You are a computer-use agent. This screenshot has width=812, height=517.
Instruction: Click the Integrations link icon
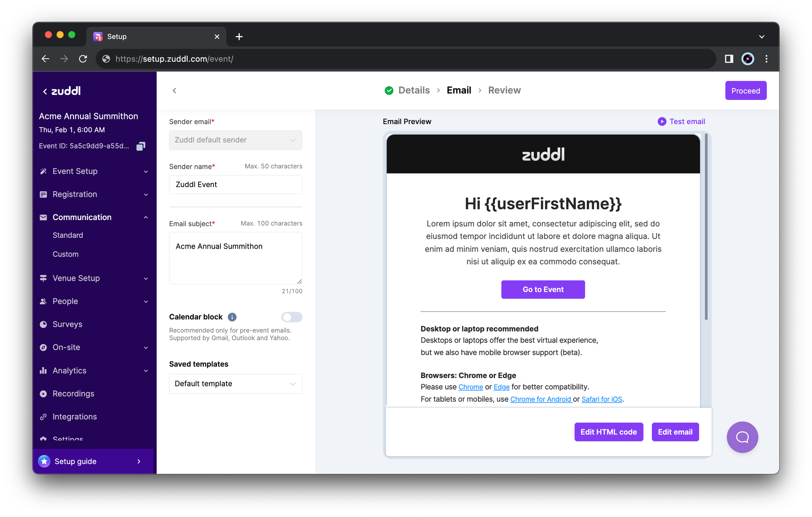click(x=43, y=417)
